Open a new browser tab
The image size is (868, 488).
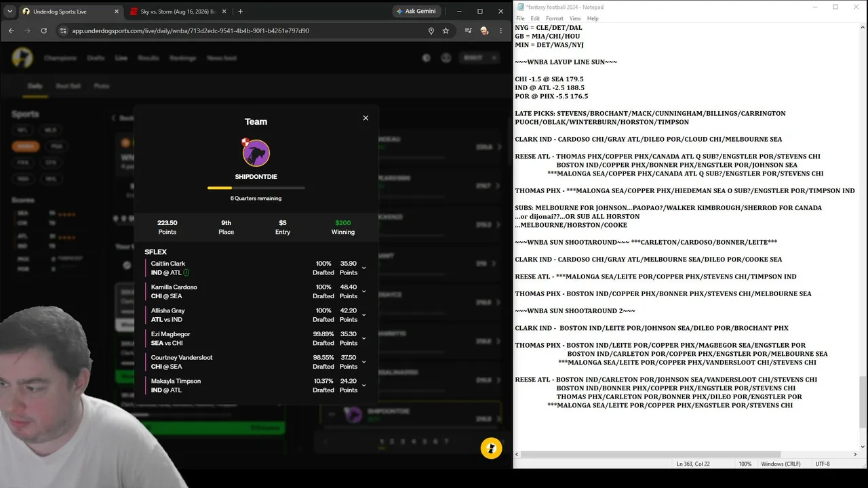tap(240, 12)
